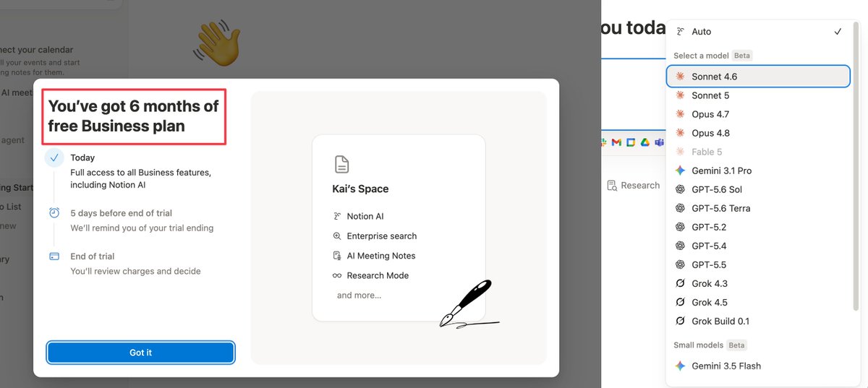
Task: Select GPT-5.6 Sol from model list
Action: [757, 189]
